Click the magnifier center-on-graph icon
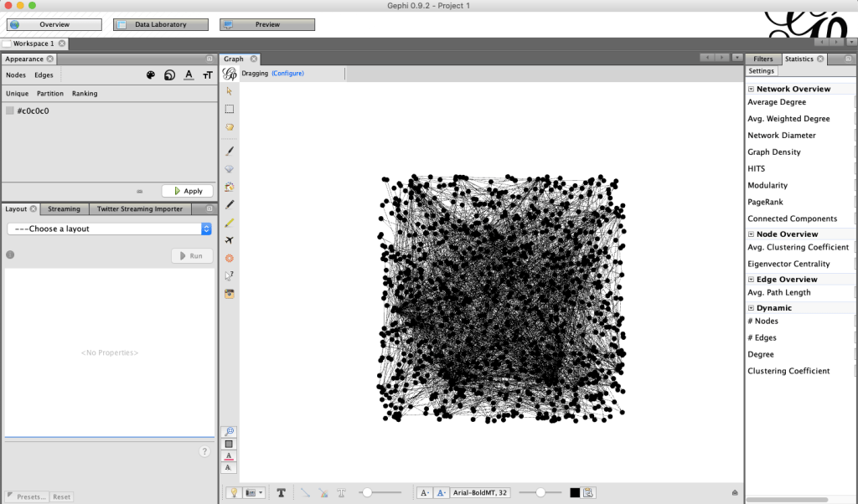Viewport: 858px width, 504px height. pyautogui.click(x=230, y=432)
